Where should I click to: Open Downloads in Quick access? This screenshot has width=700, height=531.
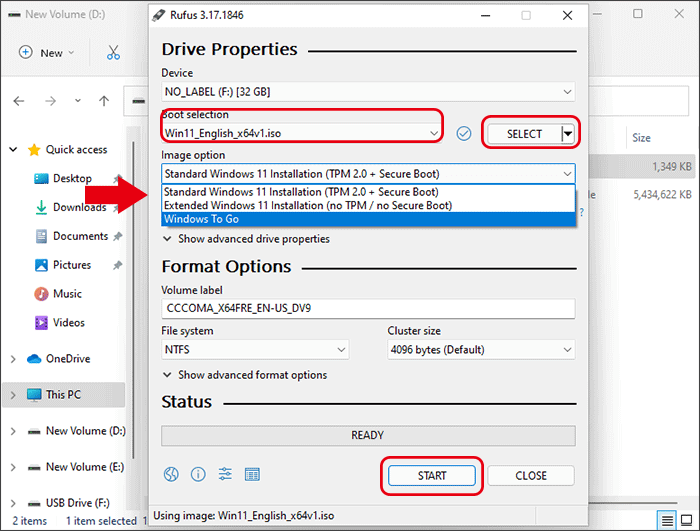[x=79, y=207]
